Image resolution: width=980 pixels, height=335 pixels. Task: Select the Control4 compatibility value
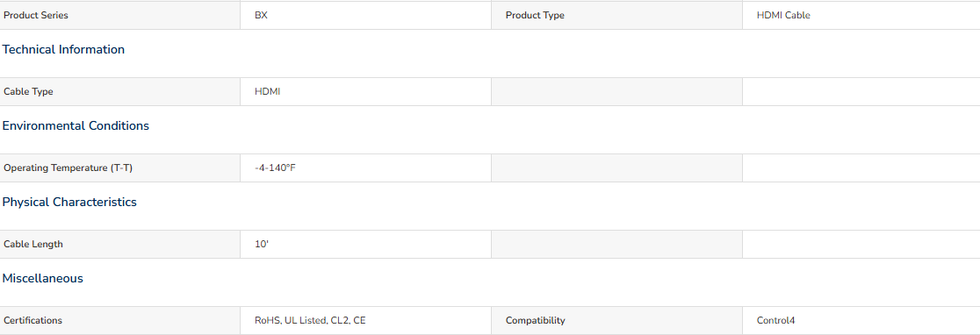[775, 321]
